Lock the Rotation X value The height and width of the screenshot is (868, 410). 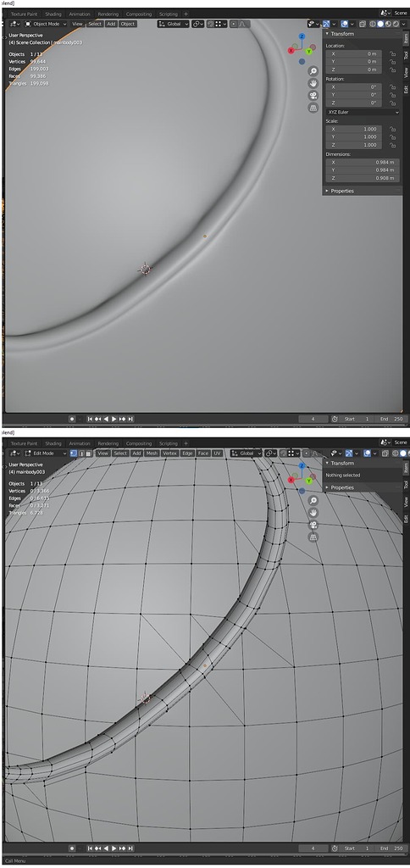coord(391,87)
